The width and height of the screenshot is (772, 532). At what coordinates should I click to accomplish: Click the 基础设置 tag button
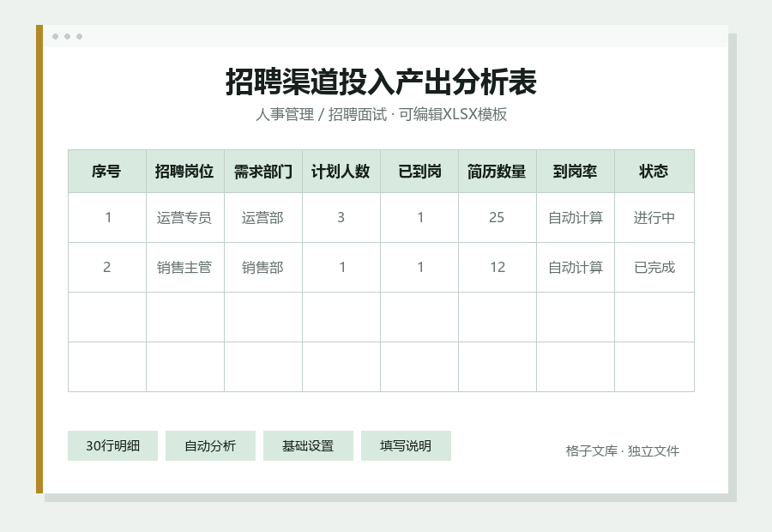tap(308, 446)
